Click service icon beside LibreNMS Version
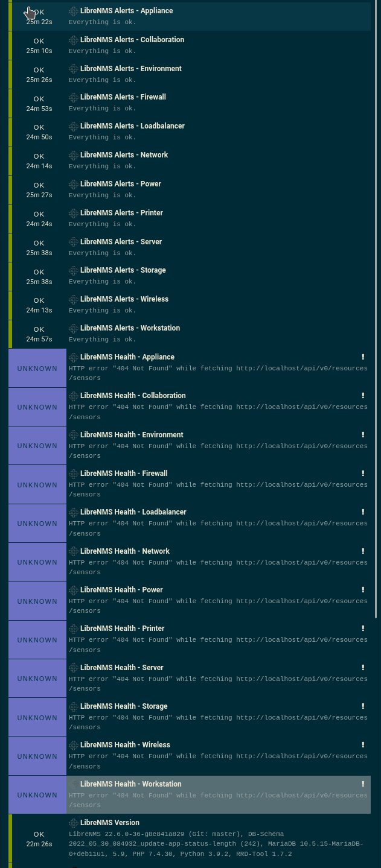381x868 pixels. pos(73,823)
